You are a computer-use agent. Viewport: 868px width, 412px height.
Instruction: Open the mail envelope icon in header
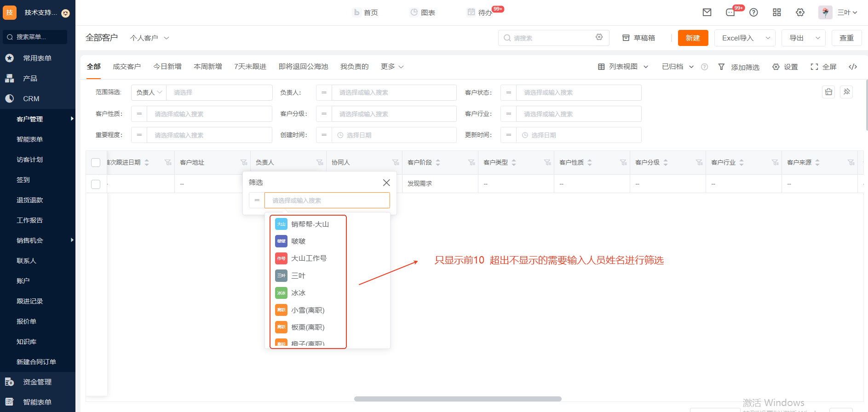point(707,12)
